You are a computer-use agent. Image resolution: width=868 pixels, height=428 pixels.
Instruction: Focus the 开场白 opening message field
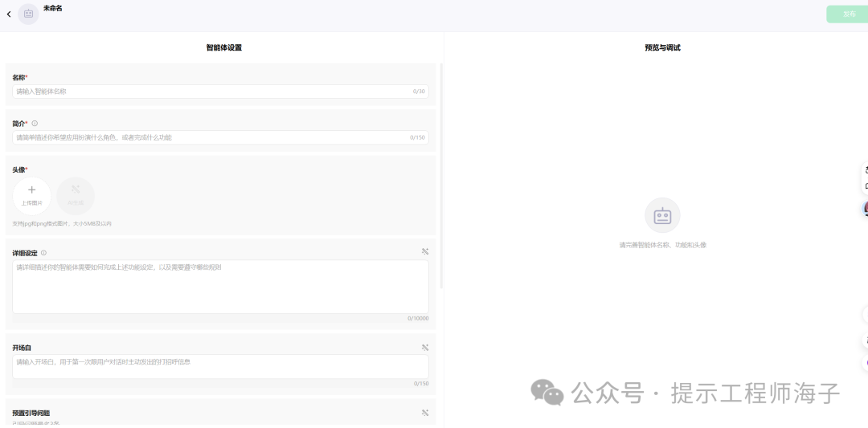[220, 367]
